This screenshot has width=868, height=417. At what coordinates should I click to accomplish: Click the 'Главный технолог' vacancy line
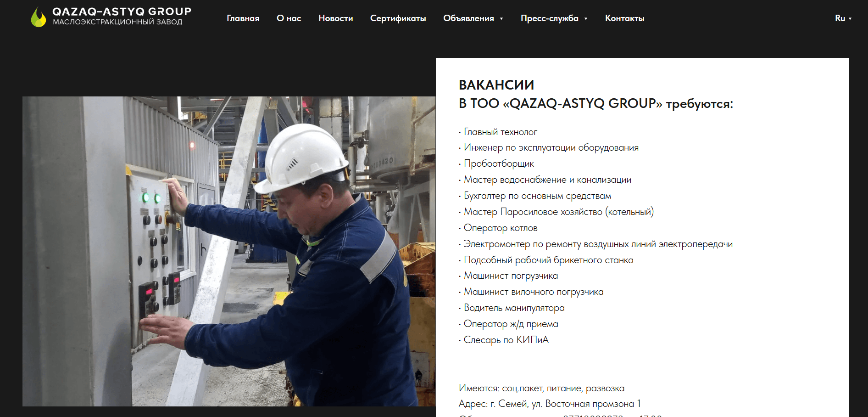tap(498, 132)
